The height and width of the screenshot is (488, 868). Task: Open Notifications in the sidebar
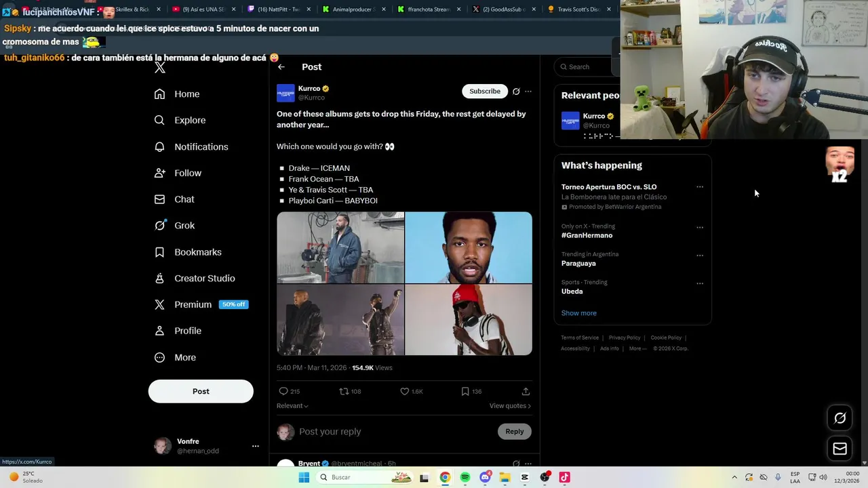point(191,146)
